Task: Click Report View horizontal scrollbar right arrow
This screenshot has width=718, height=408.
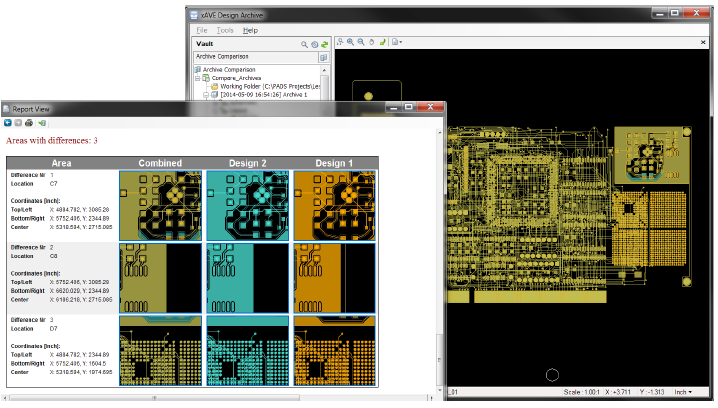Action: pyautogui.click(x=431, y=398)
